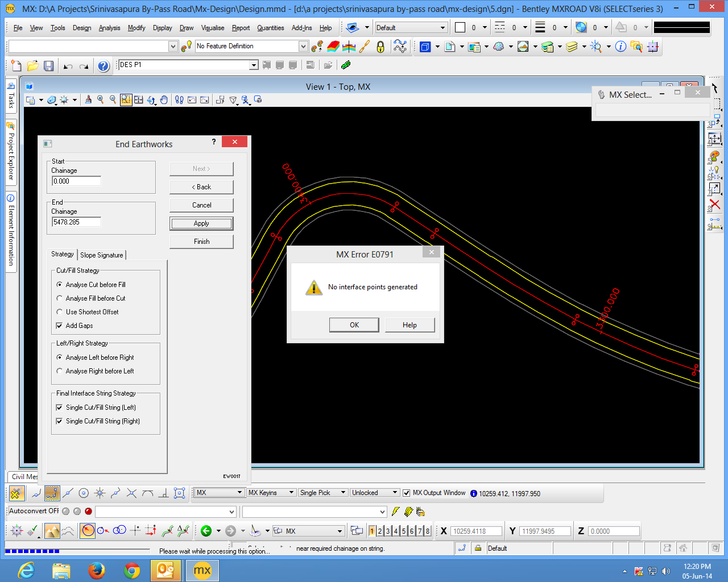Image resolution: width=728 pixels, height=582 pixels.
Task: Open the File menu
Action: (x=18, y=28)
